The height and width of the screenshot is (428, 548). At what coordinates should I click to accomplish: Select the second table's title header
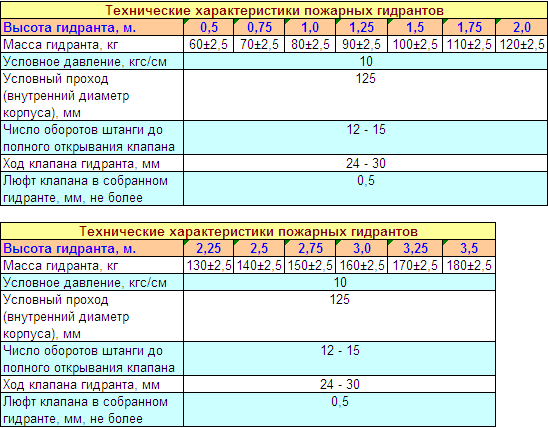click(x=248, y=231)
